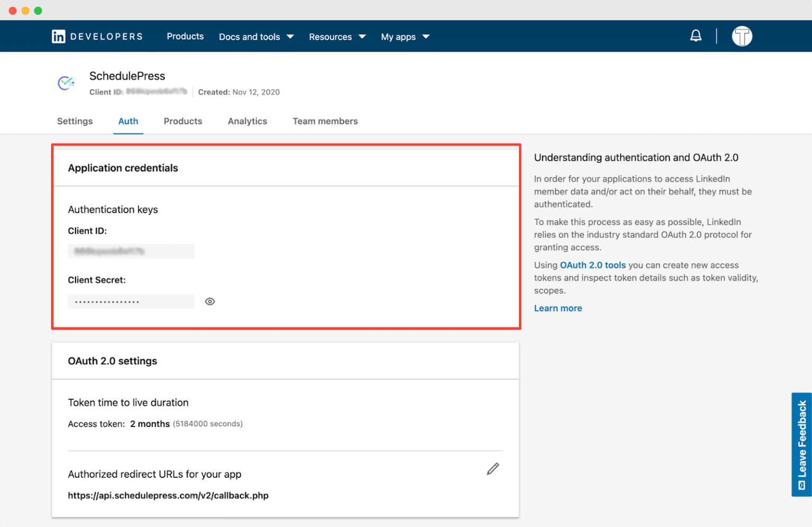Open the Analytics tab
This screenshot has height=527, width=812.
coord(247,121)
